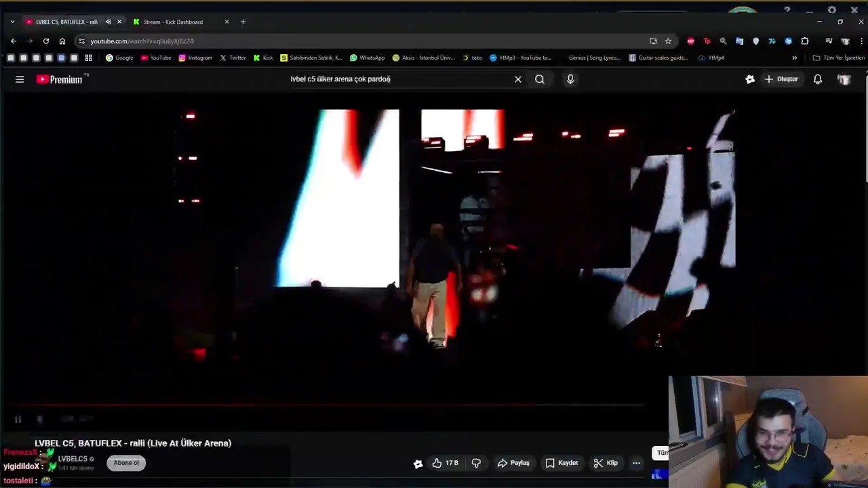The image size is (868, 488).
Task: Open more actions three-dot menu under video
Action: point(636,463)
